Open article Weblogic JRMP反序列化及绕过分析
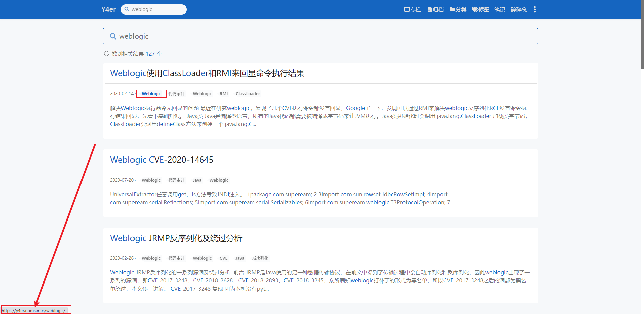644x314 pixels. point(176,238)
